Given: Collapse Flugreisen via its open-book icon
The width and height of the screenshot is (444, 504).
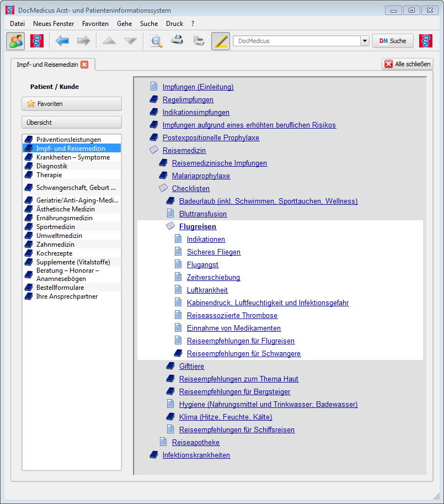Looking at the screenshot, I should point(170,226).
